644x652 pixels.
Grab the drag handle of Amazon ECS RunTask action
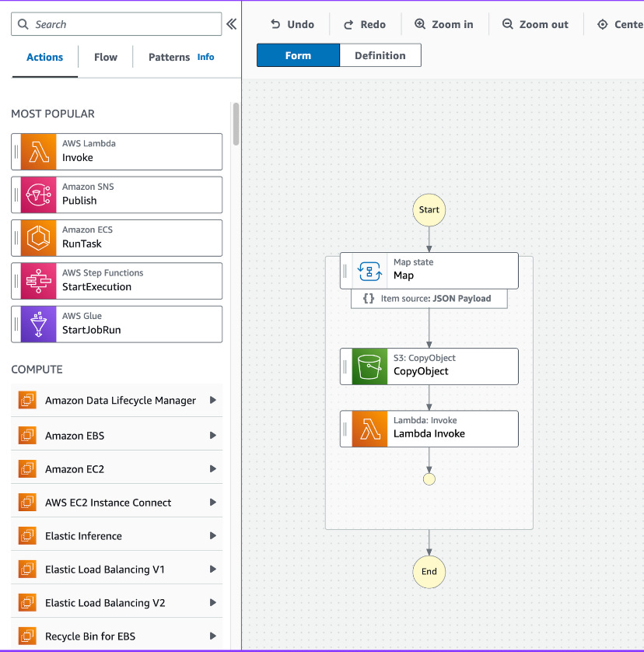[16, 238]
